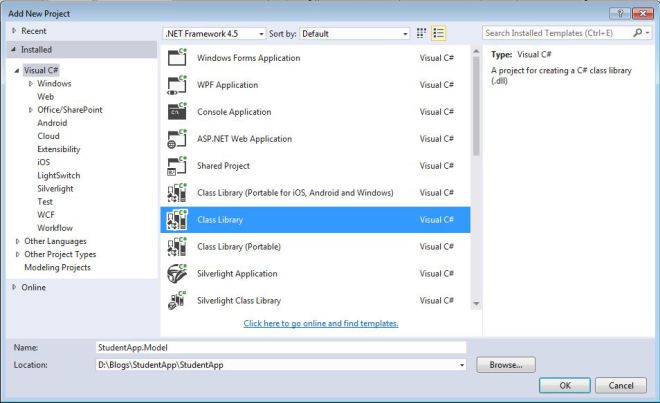Click the Console Application template icon
660x403 pixels.
[177, 112]
